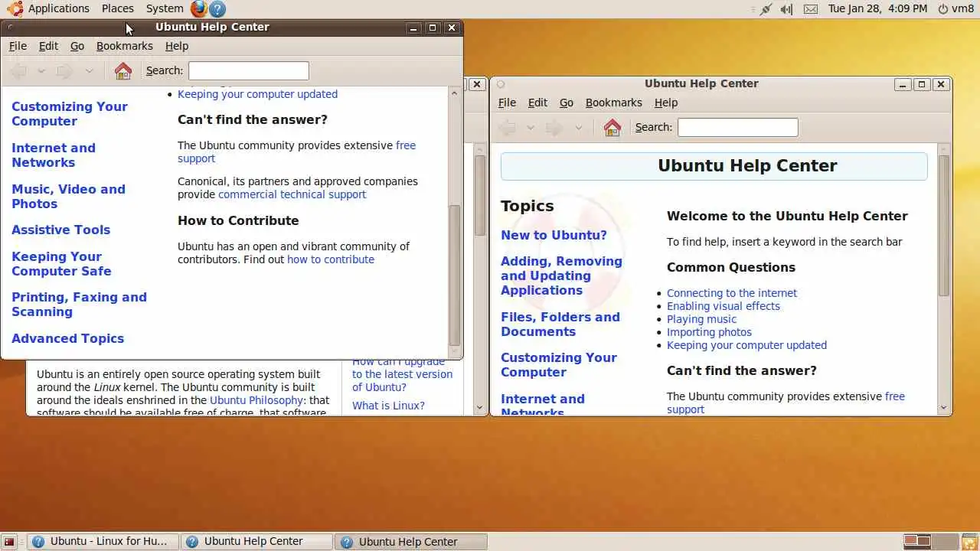Viewport: 980px width, 551px height.
Task: Open vm8 power session menu
Action: (x=955, y=9)
